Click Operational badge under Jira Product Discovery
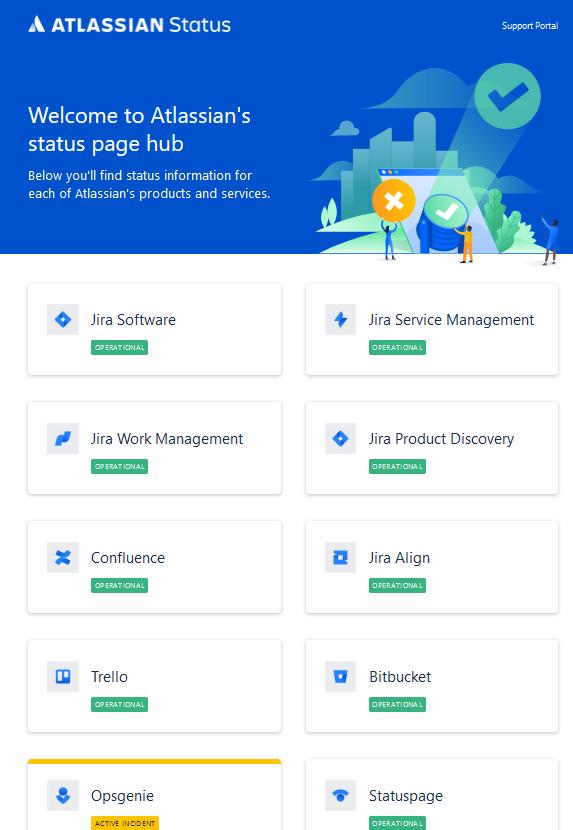573x830 pixels. [x=397, y=466]
